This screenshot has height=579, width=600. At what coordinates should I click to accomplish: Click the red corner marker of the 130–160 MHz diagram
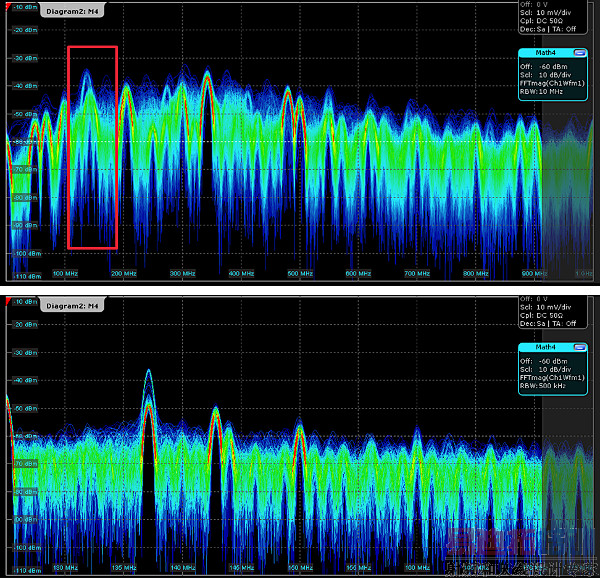8,302
